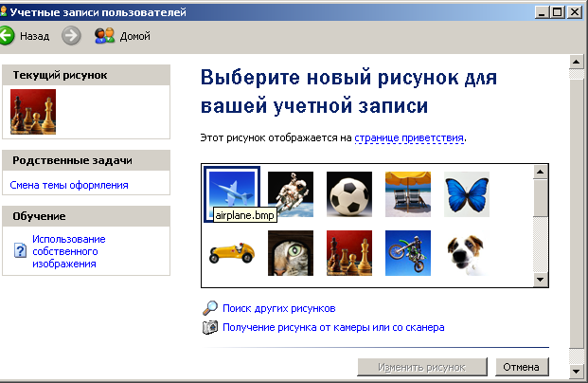Click the 'Текущий рисунок' panel header
The height and width of the screenshot is (383, 588).
[x=86, y=75]
